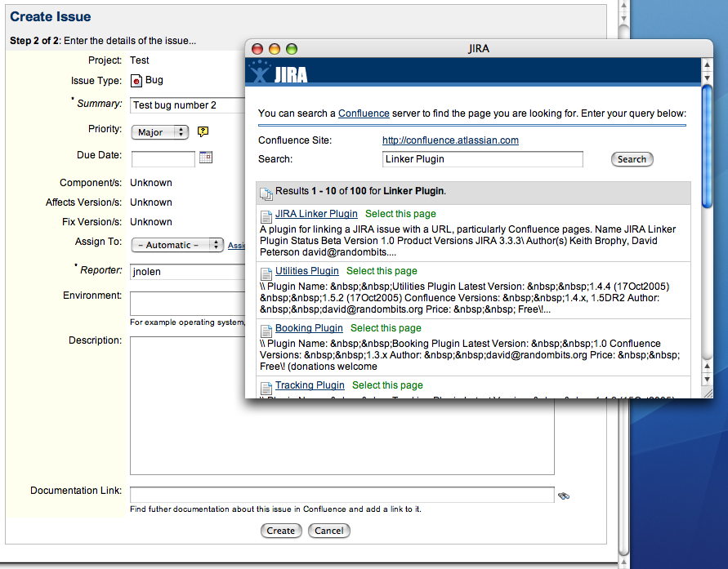Close the JIRA popup window
Image resolution: width=728 pixels, height=569 pixels.
[257, 49]
